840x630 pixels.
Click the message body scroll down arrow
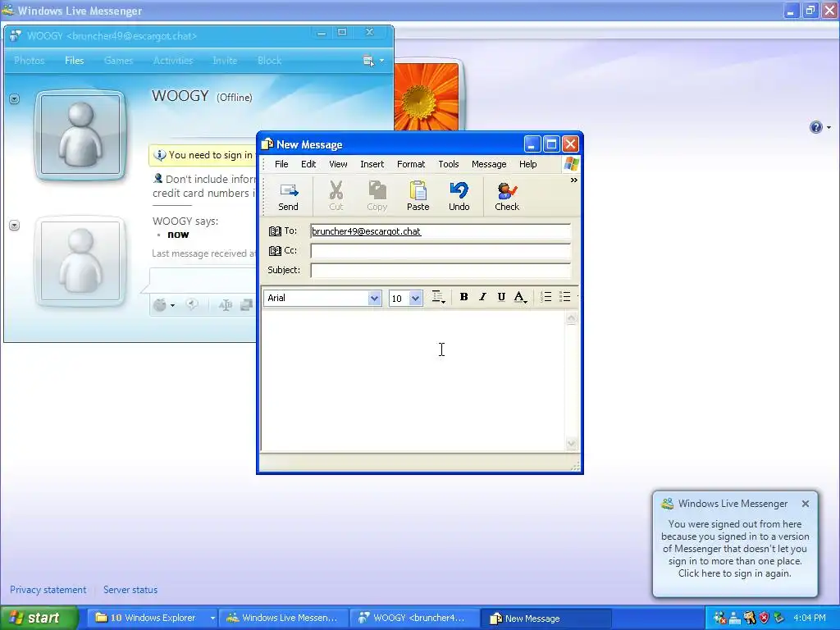[x=571, y=444]
